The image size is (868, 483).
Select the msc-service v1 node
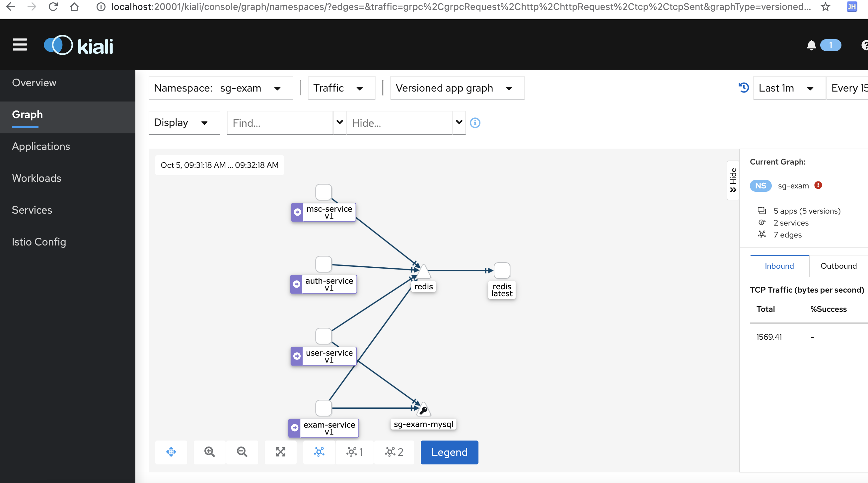(x=324, y=192)
